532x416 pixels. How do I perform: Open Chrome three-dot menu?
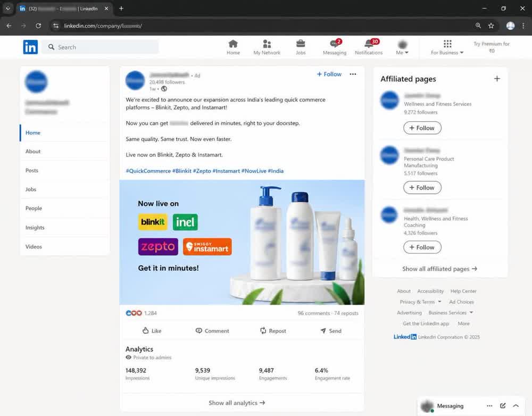(523, 26)
